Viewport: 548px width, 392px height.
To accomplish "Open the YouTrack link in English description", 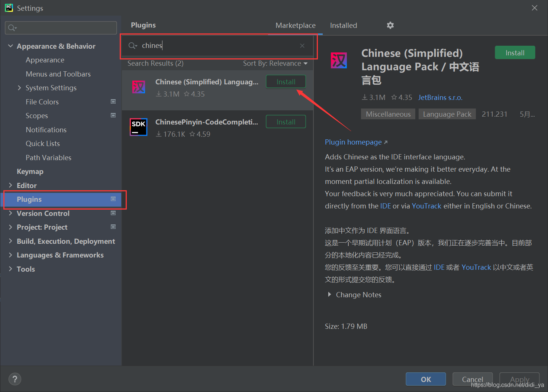I will [426, 206].
